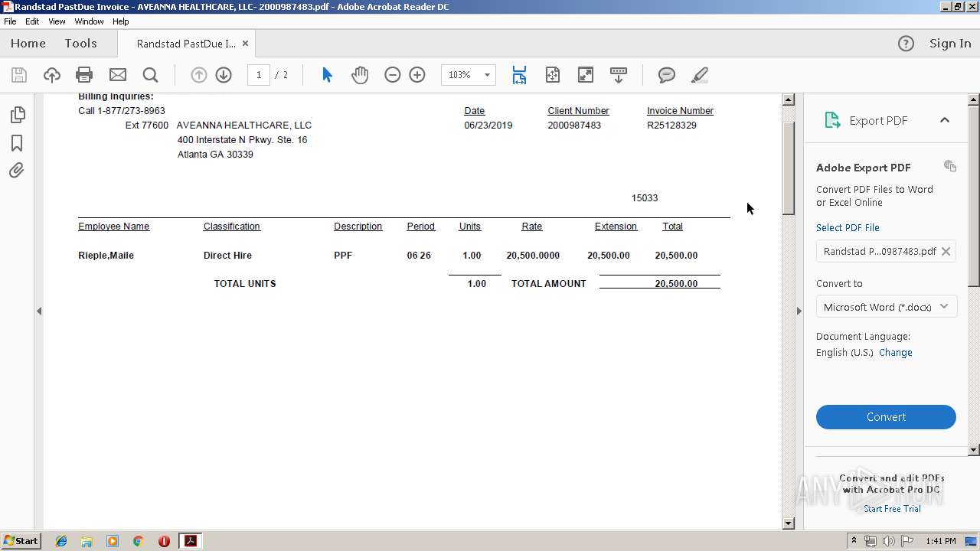Image resolution: width=980 pixels, height=551 pixels.
Task: Switch to the Home tab
Action: (x=28, y=44)
